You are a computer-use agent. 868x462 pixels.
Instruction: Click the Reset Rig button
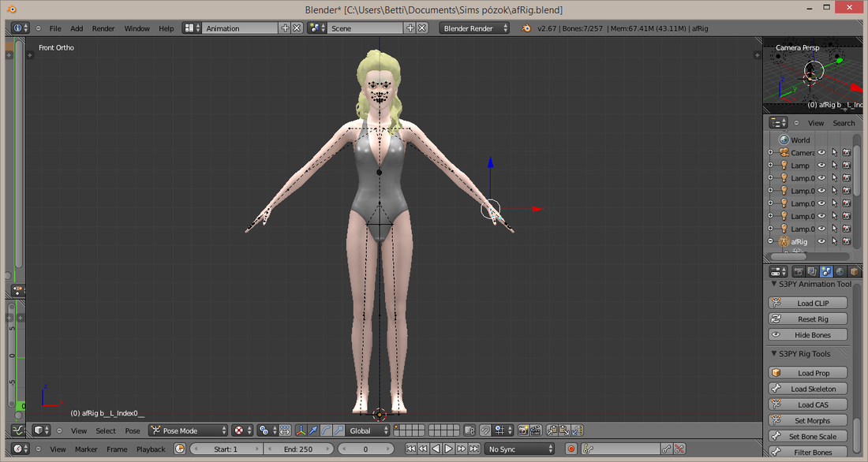coord(808,319)
